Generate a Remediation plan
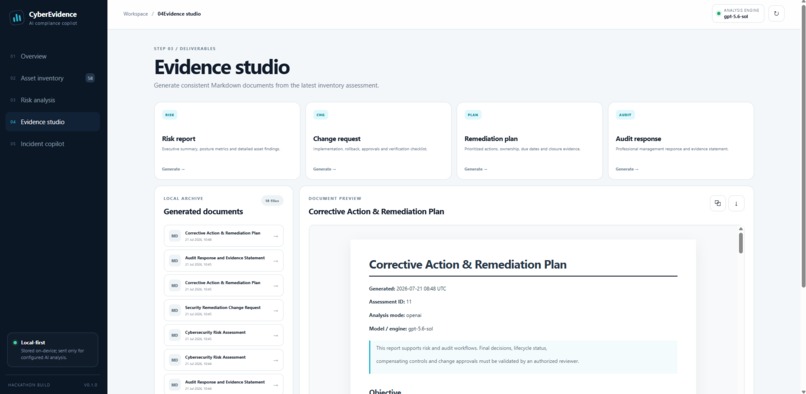806x394 pixels. (x=475, y=169)
